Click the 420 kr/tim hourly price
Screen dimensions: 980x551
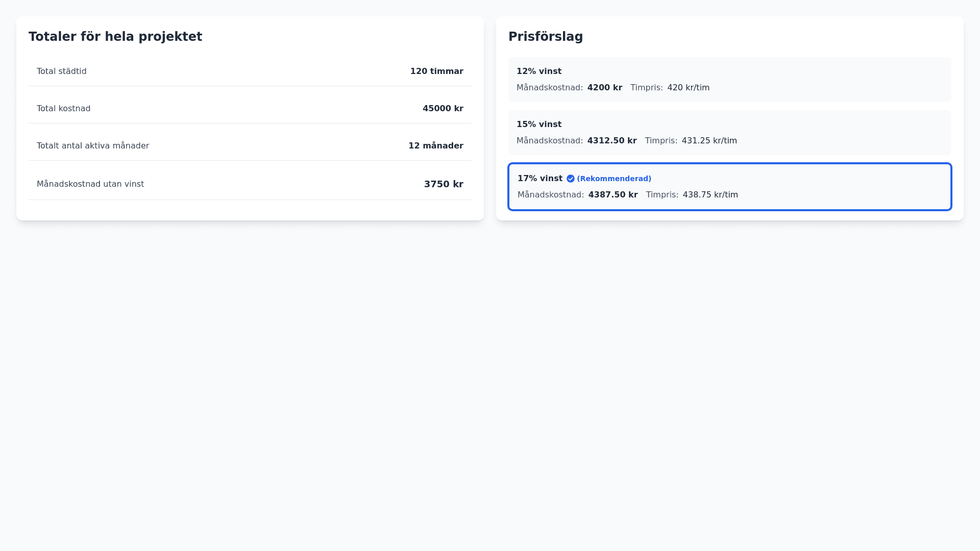(688, 88)
